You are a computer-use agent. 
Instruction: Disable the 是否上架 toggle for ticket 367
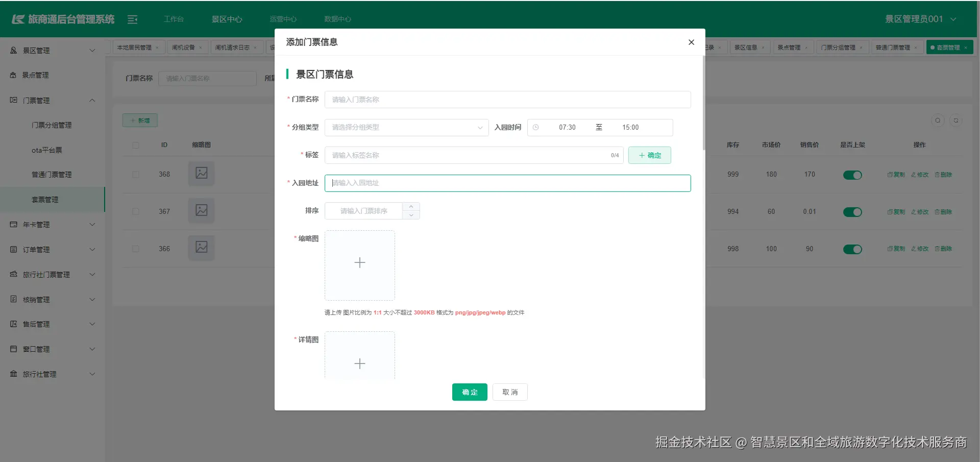click(x=852, y=211)
